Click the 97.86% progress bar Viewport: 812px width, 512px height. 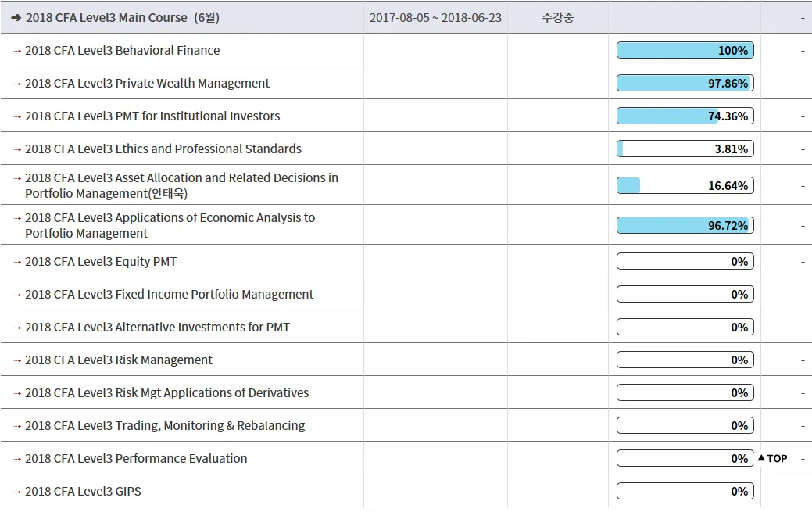(685, 84)
